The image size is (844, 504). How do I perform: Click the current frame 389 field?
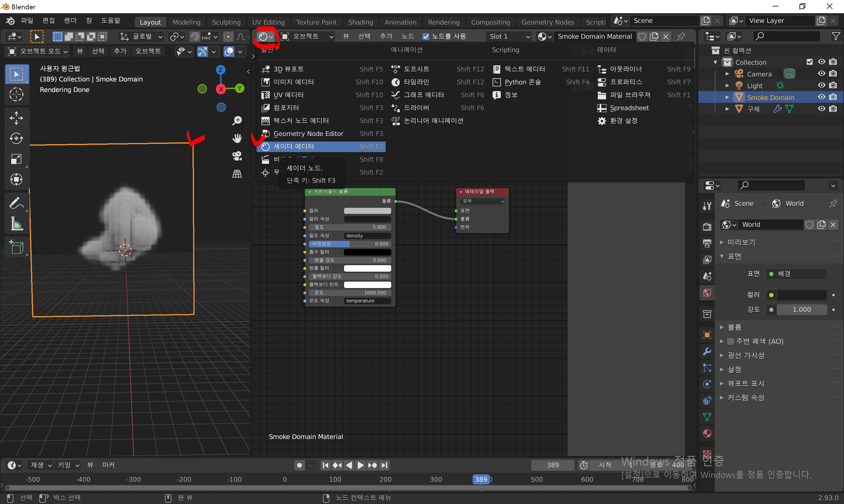[553, 465]
